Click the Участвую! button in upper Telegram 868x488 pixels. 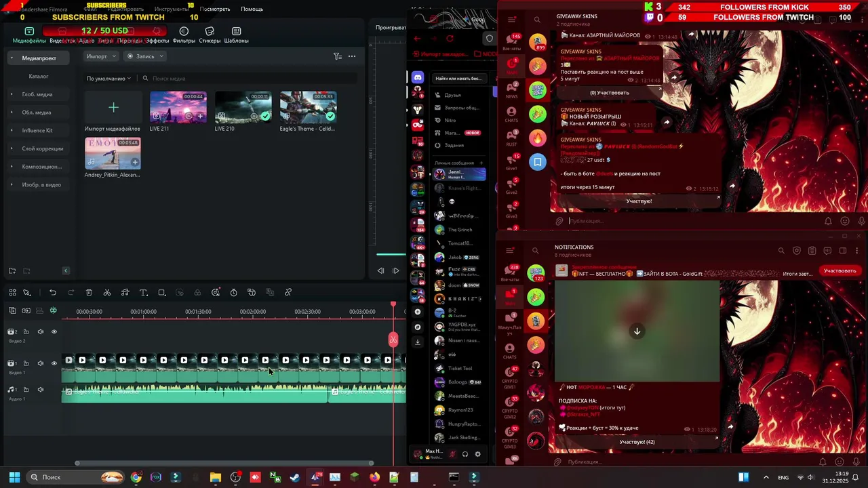click(639, 201)
